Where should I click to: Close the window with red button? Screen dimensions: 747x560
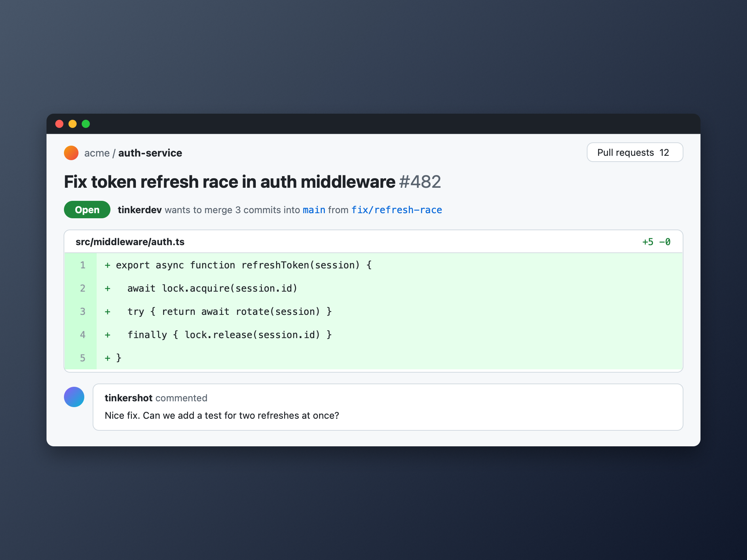tap(59, 124)
